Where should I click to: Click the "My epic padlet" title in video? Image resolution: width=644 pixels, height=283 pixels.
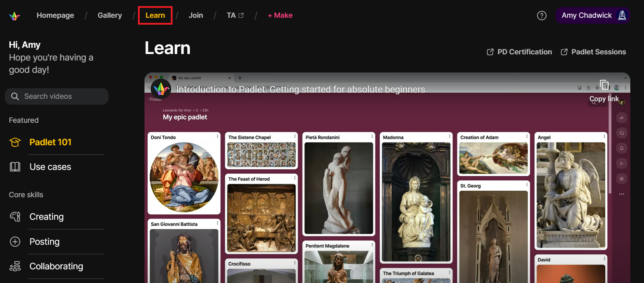185,117
